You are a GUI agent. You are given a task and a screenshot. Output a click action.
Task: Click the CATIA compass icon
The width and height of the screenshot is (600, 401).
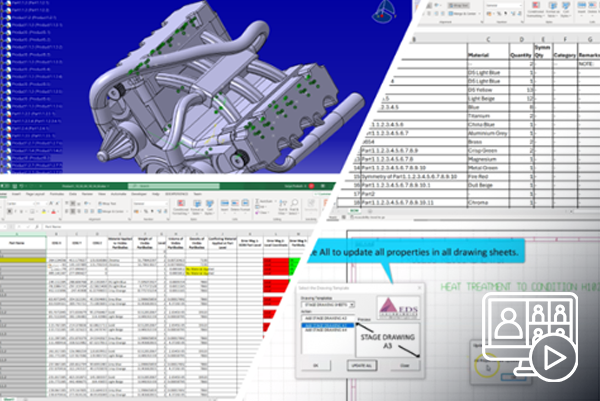coord(382,10)
